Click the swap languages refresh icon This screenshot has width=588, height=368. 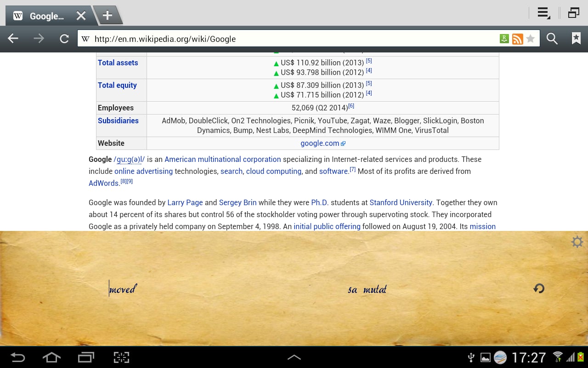pos(539,288)
